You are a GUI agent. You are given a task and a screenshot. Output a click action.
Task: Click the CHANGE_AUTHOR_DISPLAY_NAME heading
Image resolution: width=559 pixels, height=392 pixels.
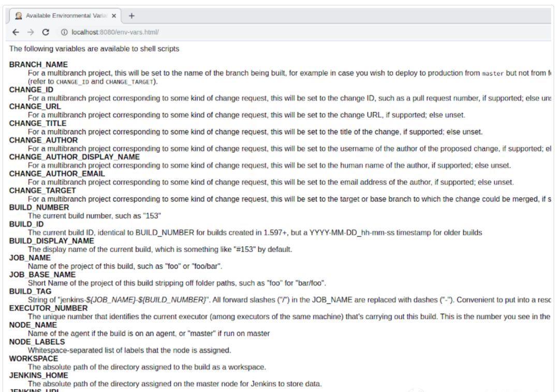pyautogui.click(x=75, y=157)
